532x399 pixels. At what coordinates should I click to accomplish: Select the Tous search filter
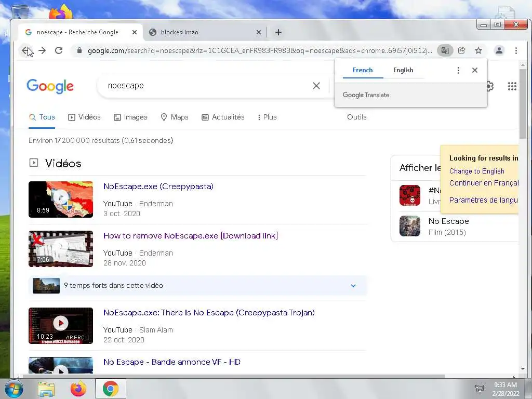[42, 117]
